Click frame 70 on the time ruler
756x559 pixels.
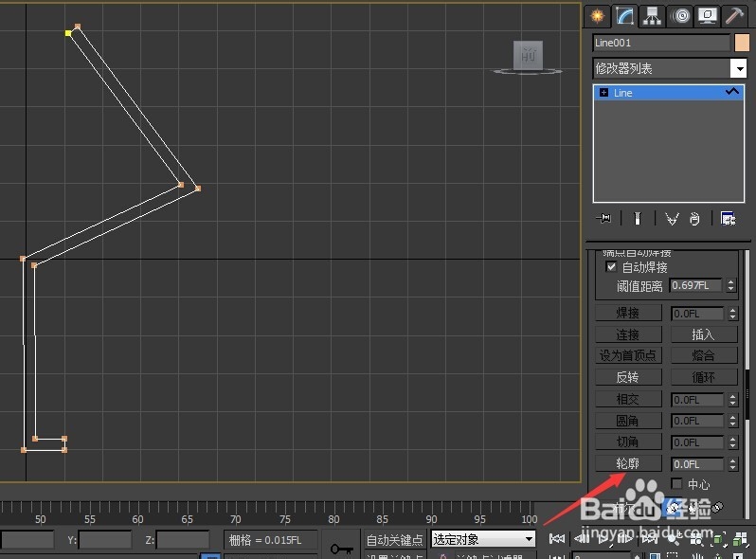point(235,519)
